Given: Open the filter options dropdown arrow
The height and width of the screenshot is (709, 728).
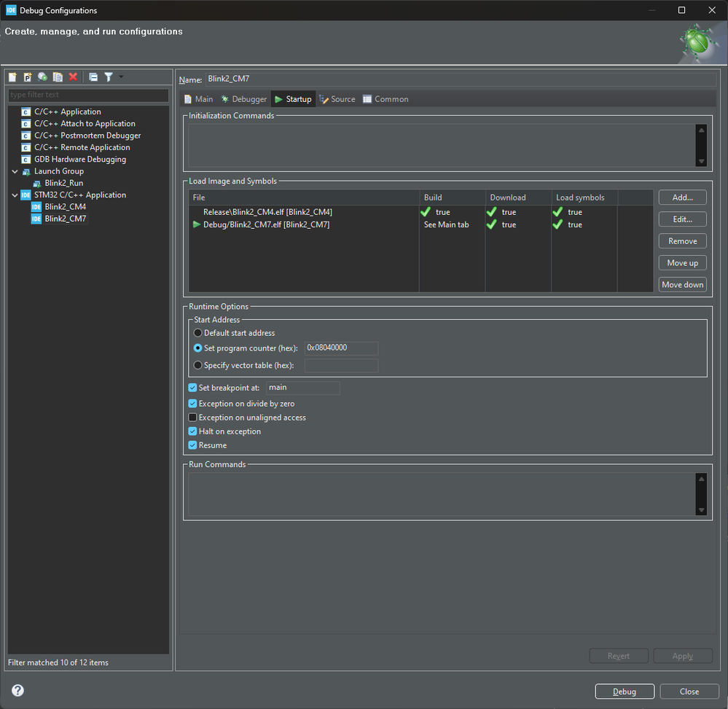Looking at the screenshot, I should (x=121, y=77).
